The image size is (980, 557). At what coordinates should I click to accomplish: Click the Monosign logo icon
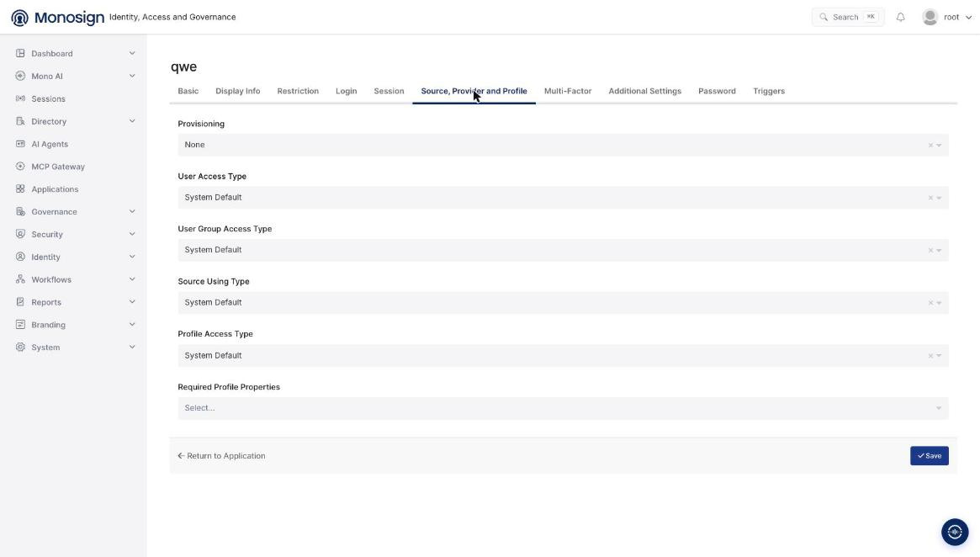(20, 18)
